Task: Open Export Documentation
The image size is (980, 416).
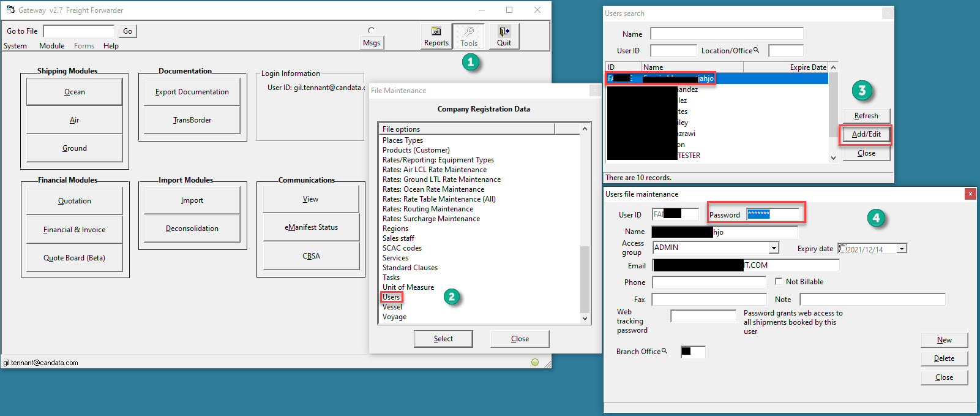Action: point(192,92)
